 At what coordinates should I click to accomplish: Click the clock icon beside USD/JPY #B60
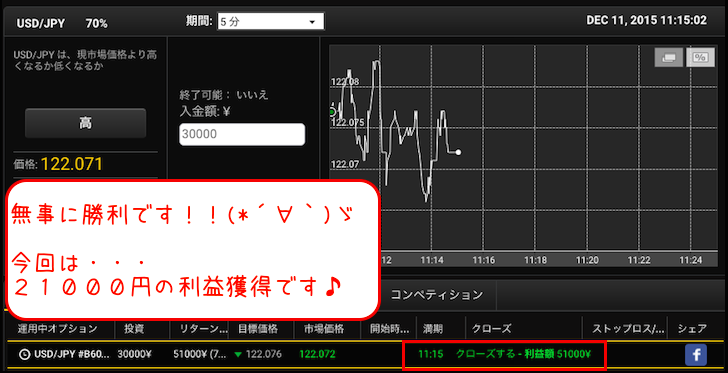(24, 354)
